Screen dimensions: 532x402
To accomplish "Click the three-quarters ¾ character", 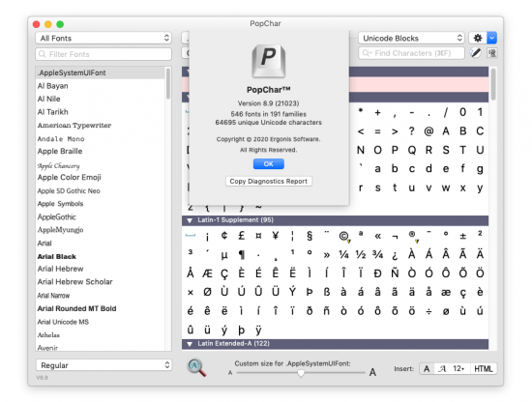I will point(377,254).
